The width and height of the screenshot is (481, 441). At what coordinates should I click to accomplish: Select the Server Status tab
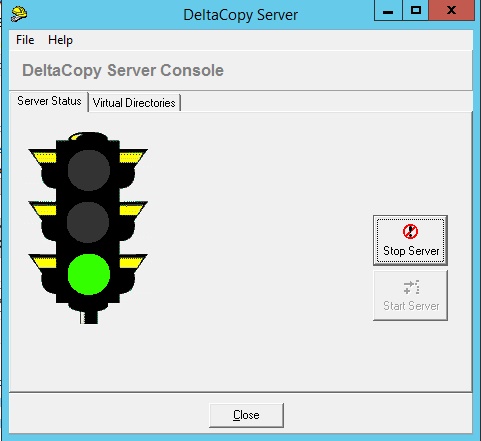[x=49, y=101]
